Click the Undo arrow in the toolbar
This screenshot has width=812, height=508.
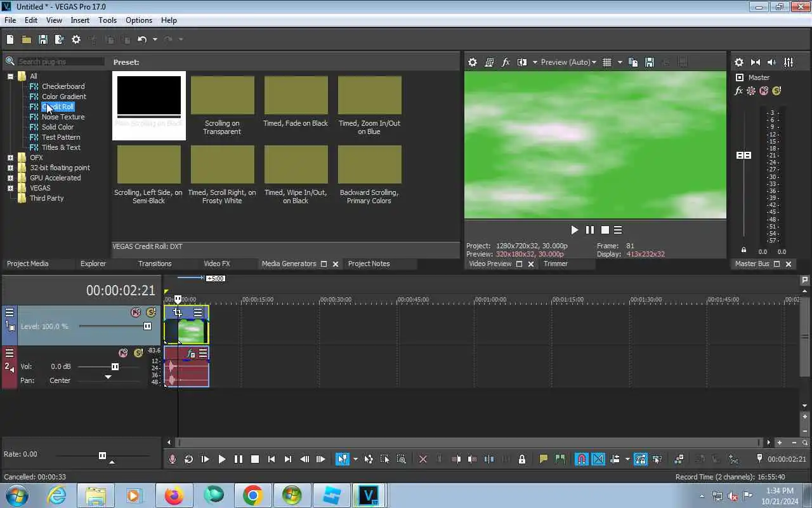click(142, 39)
